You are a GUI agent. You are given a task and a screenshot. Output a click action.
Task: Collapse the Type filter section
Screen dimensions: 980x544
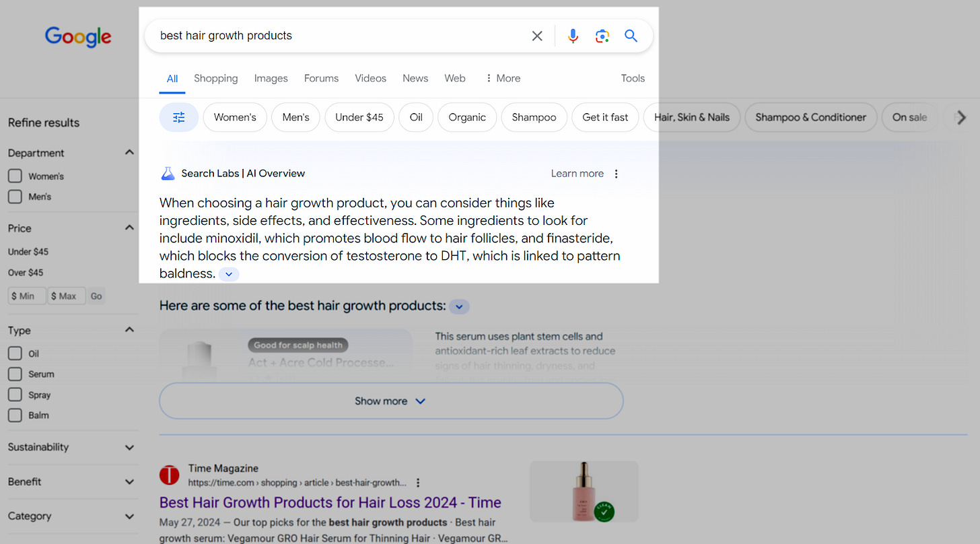(129, 330)
